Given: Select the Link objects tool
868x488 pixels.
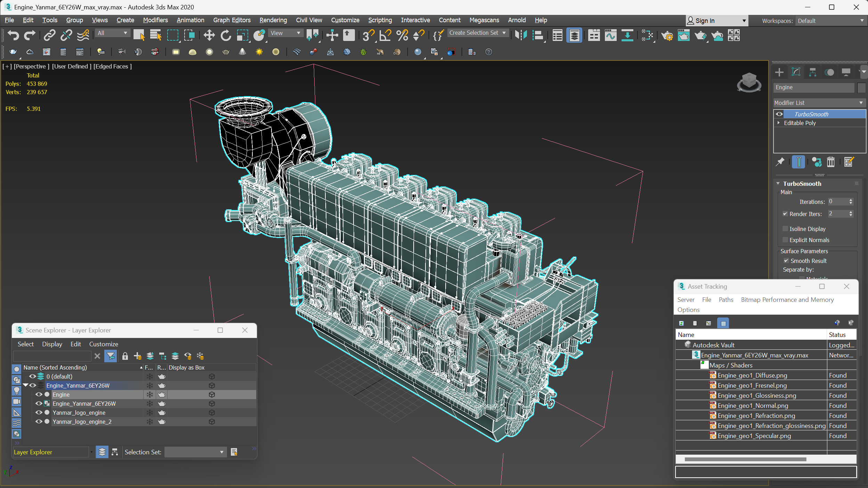Looking at the screenshot, I should 50,35.
